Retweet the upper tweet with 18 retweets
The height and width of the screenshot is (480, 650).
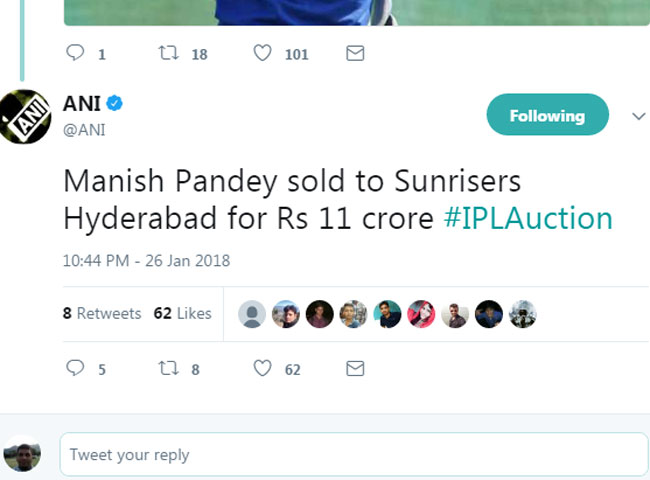(x=169, y=53)
